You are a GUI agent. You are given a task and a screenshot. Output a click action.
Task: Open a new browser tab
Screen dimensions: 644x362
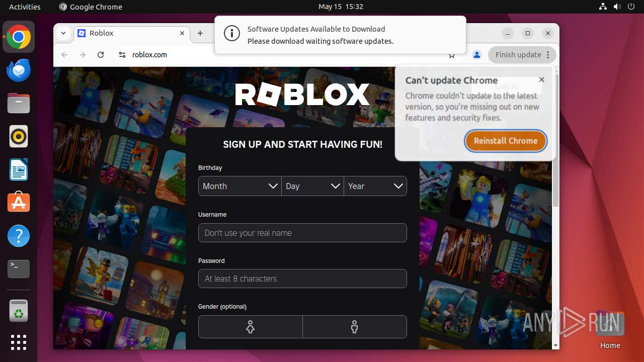tap(200, 33)
